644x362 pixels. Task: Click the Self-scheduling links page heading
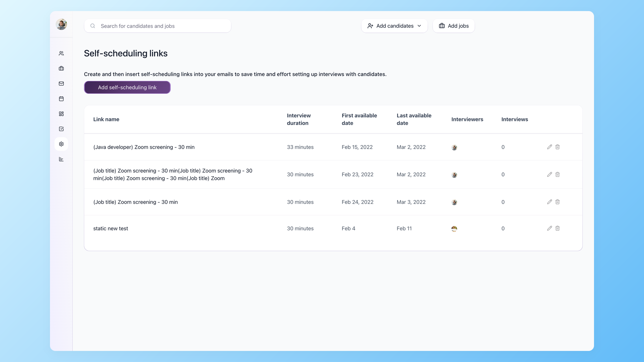tap(126, 53)
